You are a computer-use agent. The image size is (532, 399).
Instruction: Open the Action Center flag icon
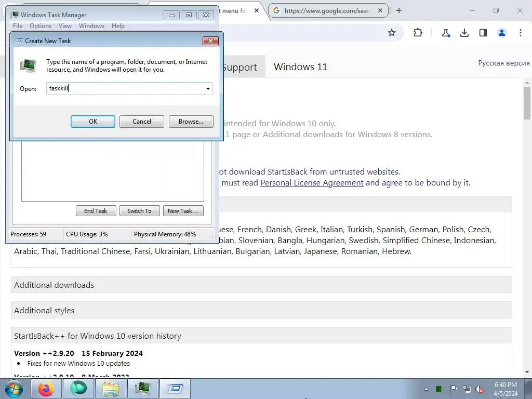click(x=454, y=389)
